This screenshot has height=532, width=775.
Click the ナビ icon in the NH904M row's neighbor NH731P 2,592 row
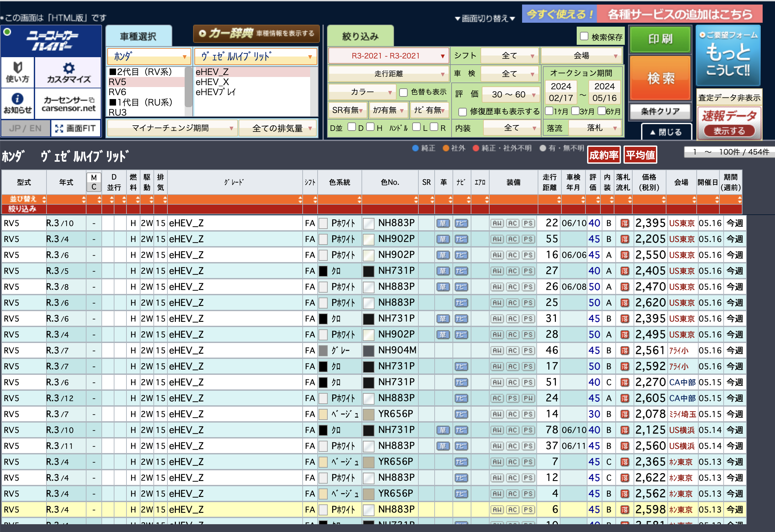click(x=461, y=367)
